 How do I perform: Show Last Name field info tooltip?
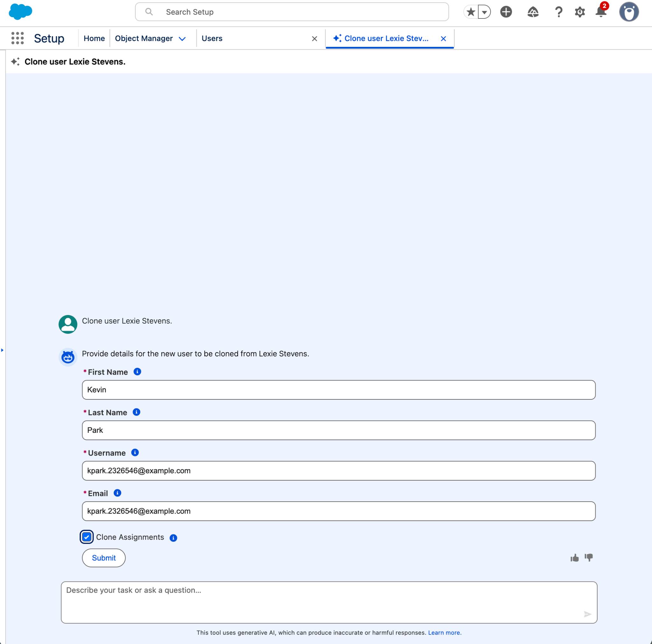136,412
